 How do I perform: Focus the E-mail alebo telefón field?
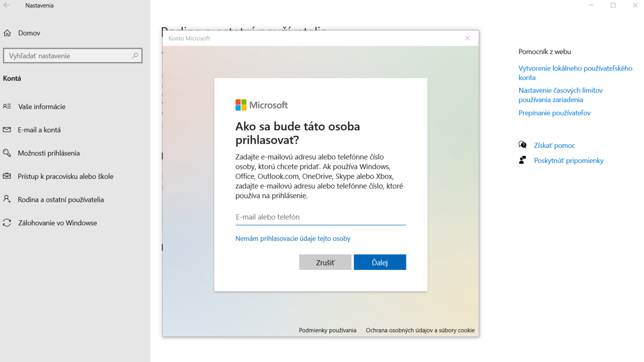[321, 217]
